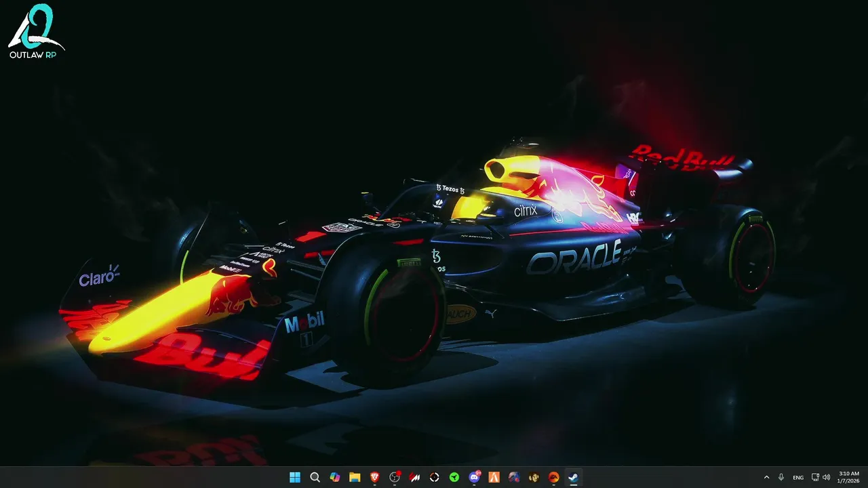Open taskbar Search magnifier
Image resolution: width=868 pixels, height=488 pixels.
click(315, 477)
